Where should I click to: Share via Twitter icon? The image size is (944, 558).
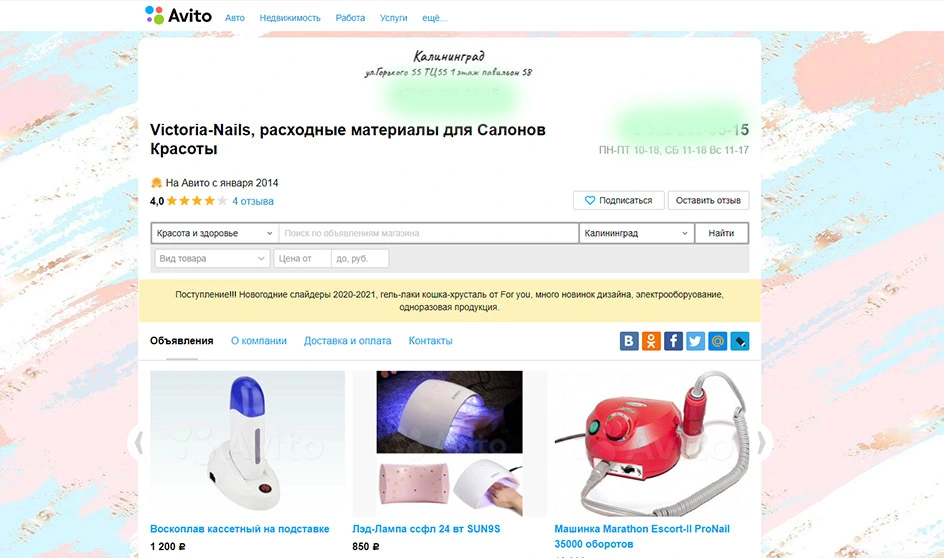pos(695,341)
